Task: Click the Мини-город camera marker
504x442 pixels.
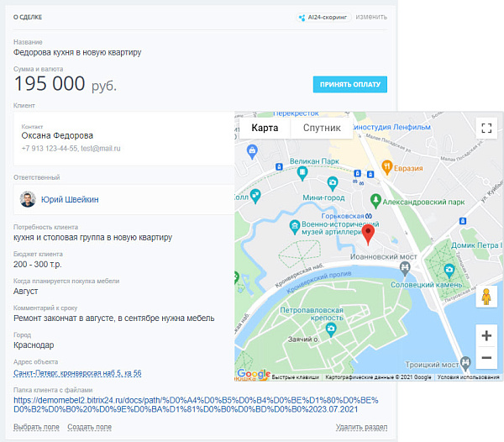Action: pyautogui.click(x=333, y=183)
